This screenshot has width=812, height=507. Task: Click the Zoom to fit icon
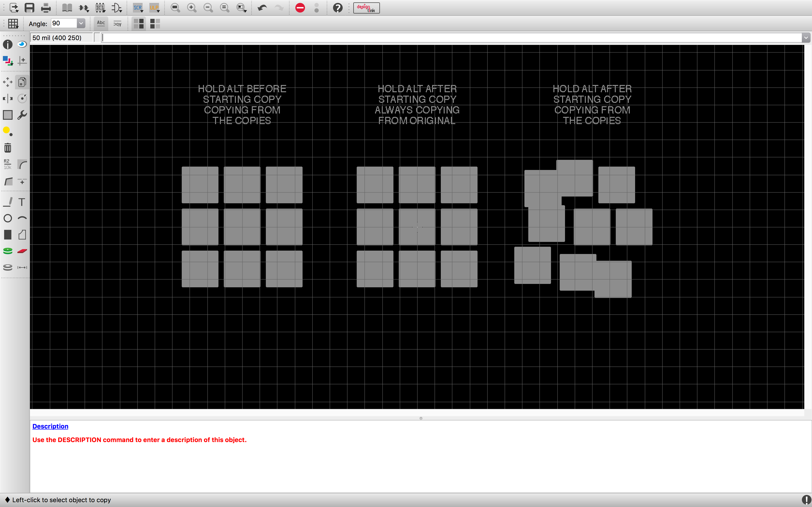coord(175,8)
